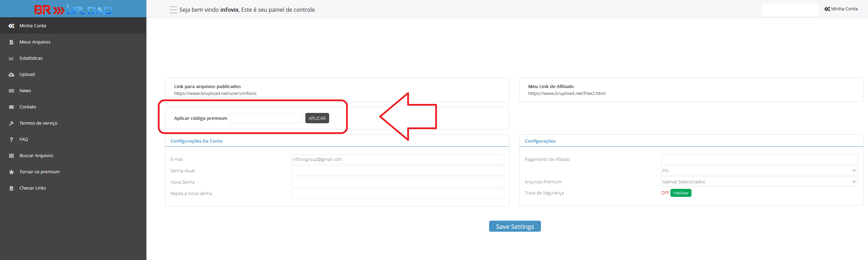
Task: Click the hamburger menu icon in header
Action: [x=173, y=10]
